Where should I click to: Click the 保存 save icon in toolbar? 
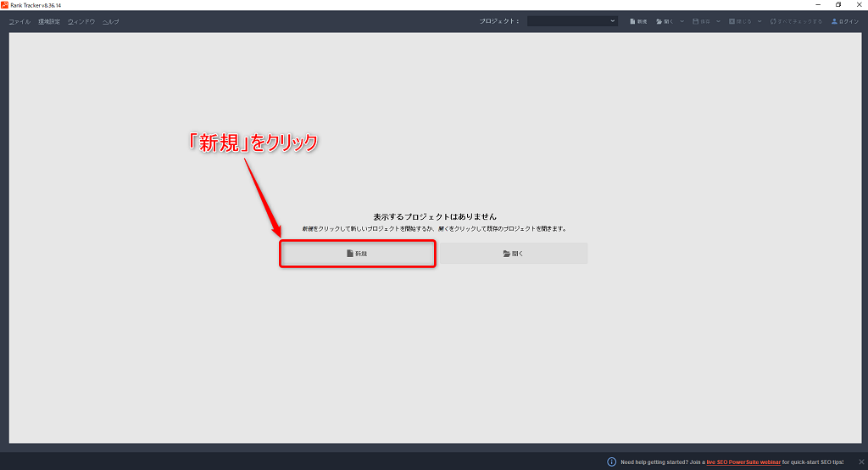point(696,21)
